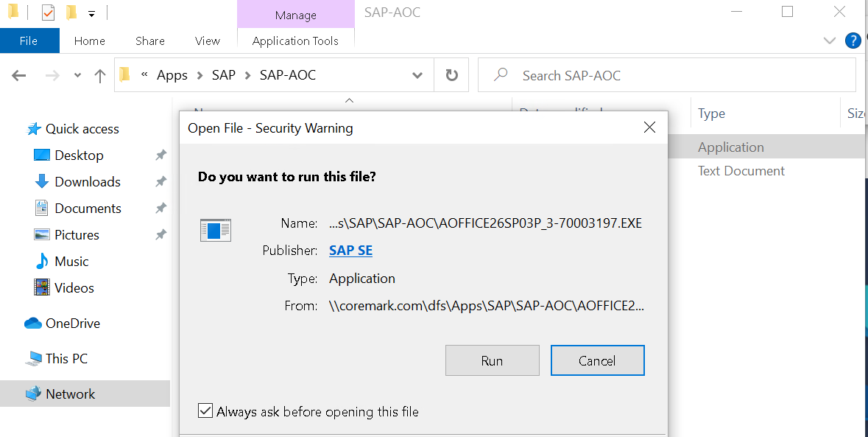Select the row with type Application
868x437 pixels.
767,147
